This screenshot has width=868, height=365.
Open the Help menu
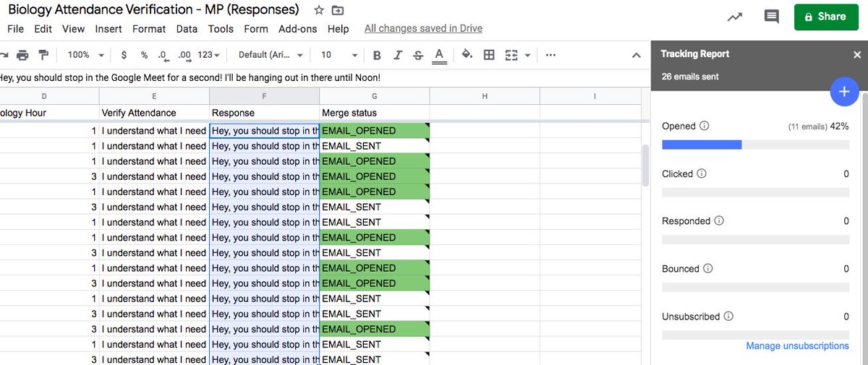(x=338, y=29)
